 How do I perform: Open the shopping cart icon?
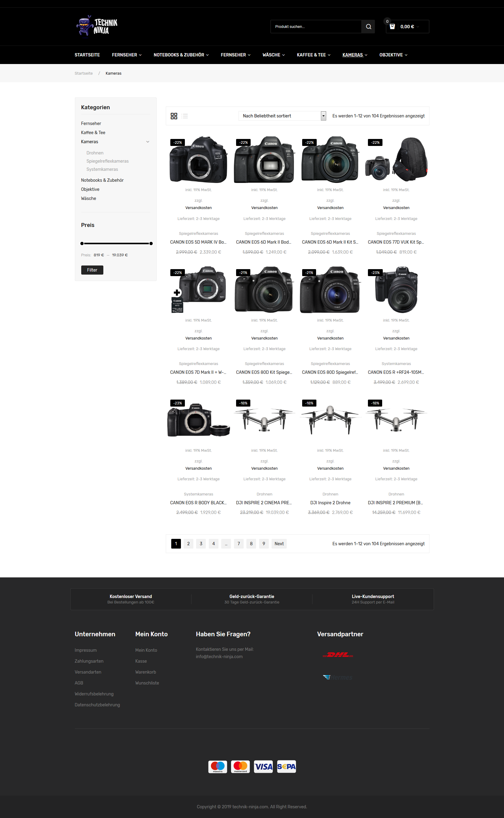point(392,27)
